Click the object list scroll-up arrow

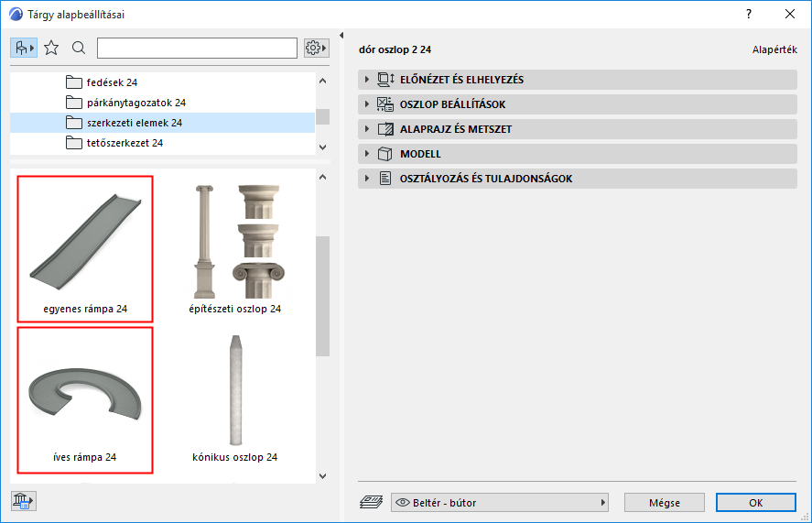(x=322, y=178)
